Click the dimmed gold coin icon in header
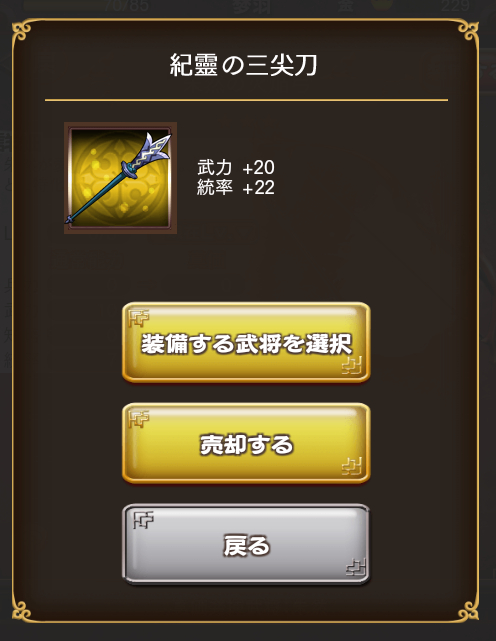496x641 pixels. click(x=381, y=4)
